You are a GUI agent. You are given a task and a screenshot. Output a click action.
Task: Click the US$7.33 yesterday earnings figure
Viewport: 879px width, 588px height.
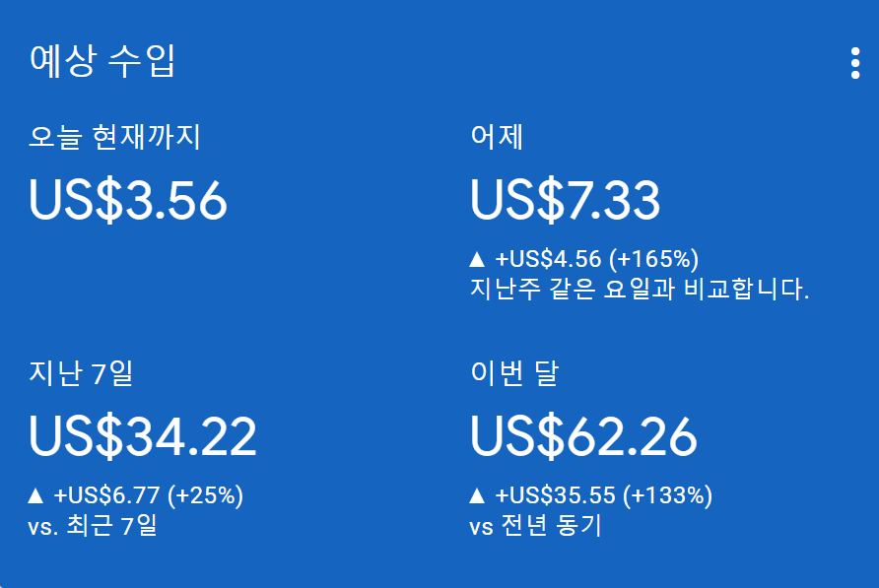[567, 201]
